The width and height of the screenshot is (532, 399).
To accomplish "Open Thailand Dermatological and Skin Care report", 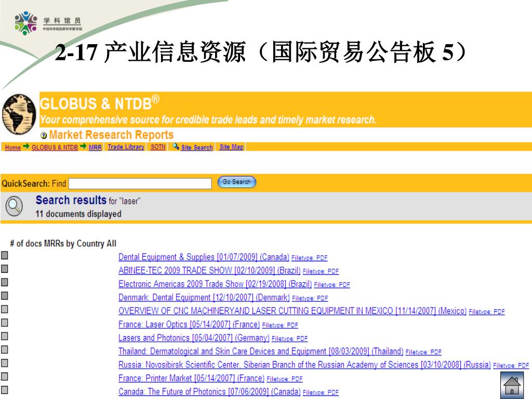I will click(x=261, y=351).
